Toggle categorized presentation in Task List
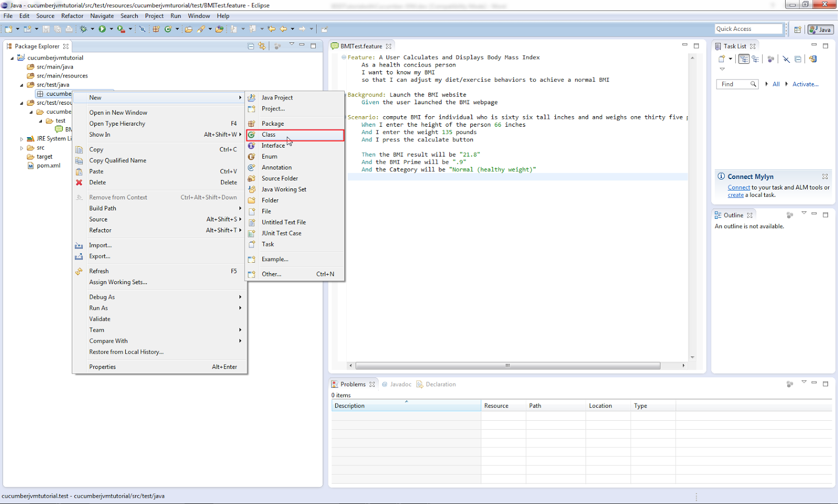 (744, 59)
